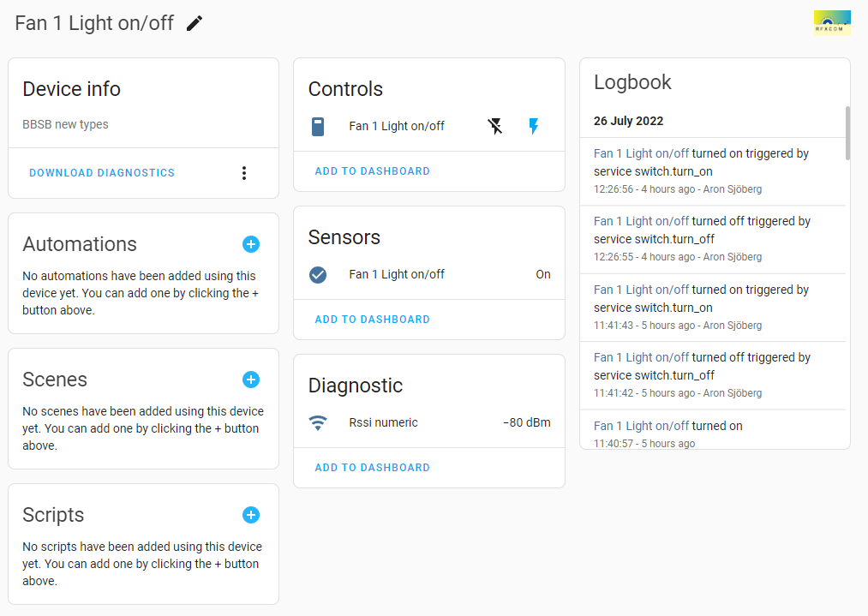Screen dimensions: 868x616
Task: Add Sensors card to dashboard
Action: [372, 320]
